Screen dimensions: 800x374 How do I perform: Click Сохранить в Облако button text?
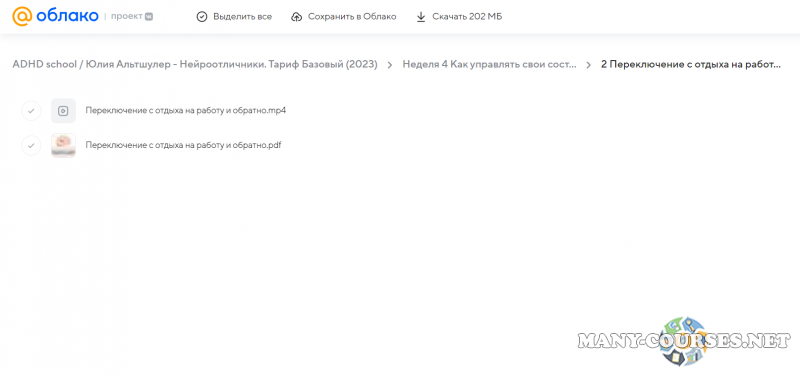352,17
